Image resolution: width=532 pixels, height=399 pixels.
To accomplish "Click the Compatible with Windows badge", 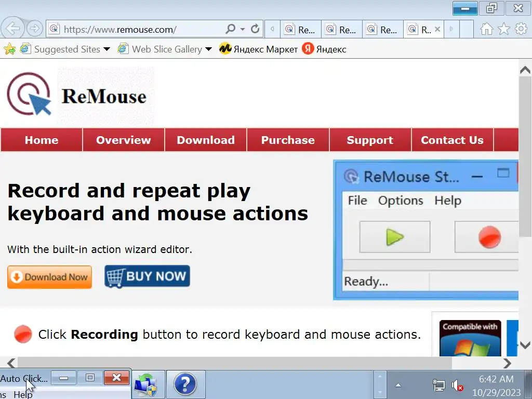I will pos(470,338).
